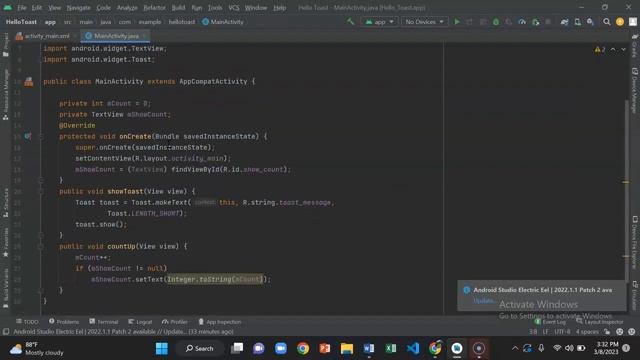Open the Favorites sidebar tab
Viewport: 640px width, 360px height.
coord(5,242)
